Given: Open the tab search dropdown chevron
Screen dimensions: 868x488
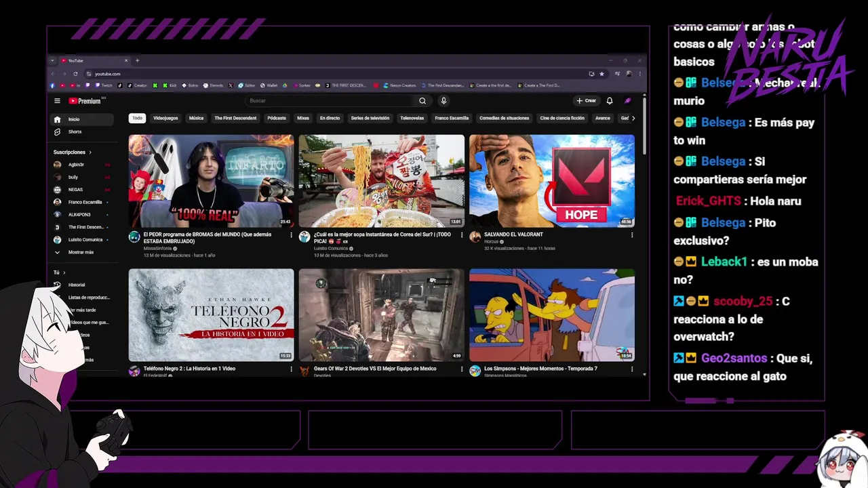Looking at the screenshot, I should [x=52, y=60].
